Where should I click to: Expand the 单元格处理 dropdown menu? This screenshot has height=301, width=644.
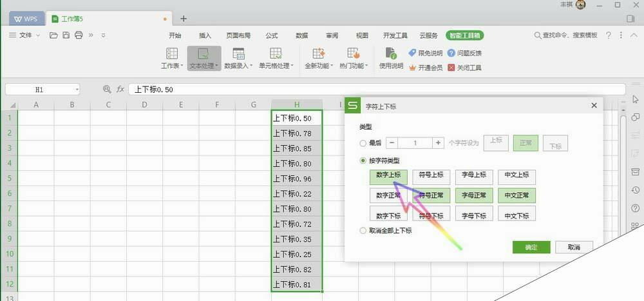click(292, 66)
